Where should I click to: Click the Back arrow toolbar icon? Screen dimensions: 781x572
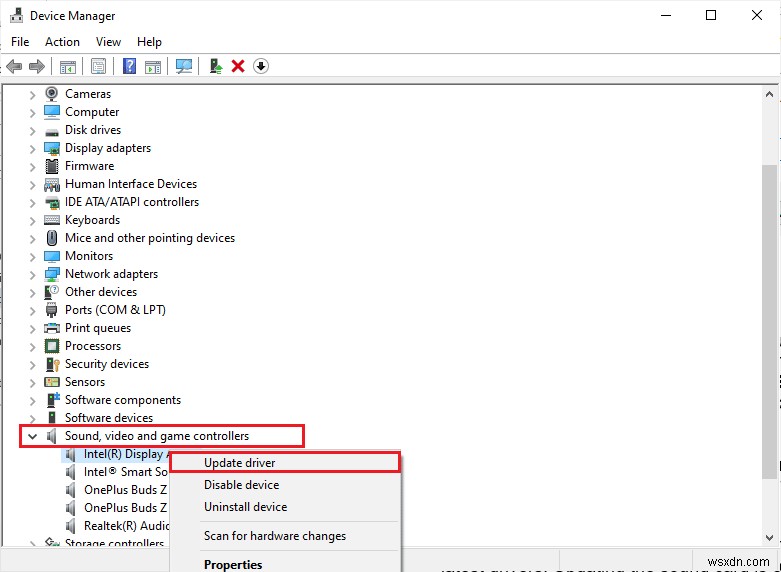click(14, 66)
